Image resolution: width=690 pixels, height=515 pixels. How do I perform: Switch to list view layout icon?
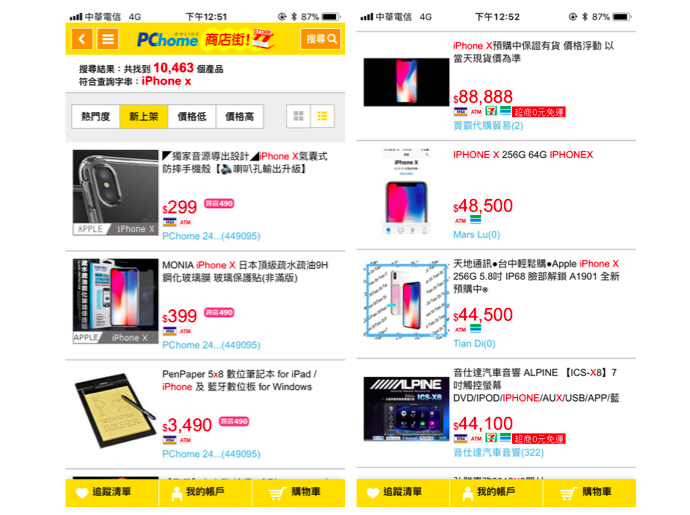pos(322,116)
